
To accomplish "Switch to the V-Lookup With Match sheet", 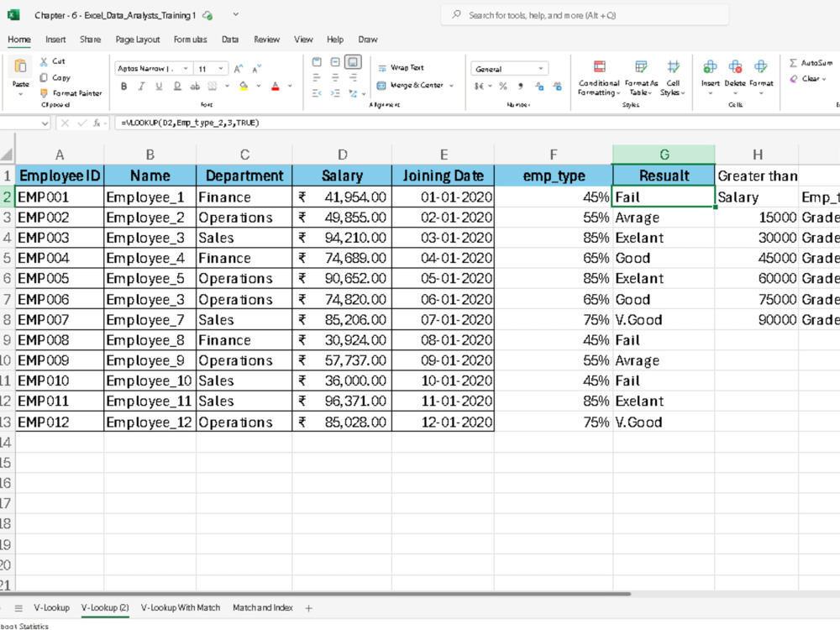I will (181, 607).
